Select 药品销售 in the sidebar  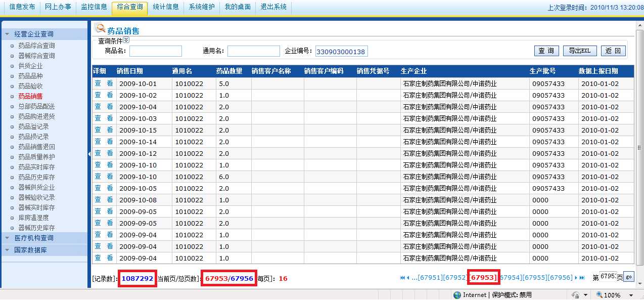tap(30, 96)
